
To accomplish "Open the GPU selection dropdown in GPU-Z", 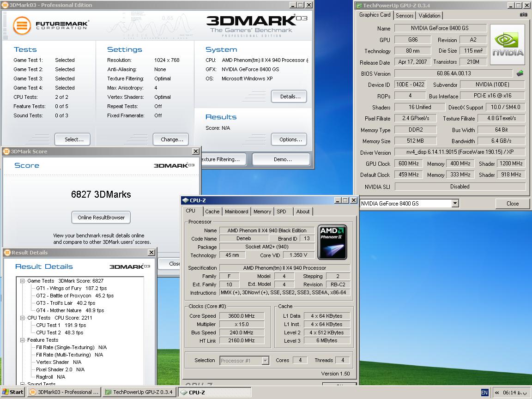I will point(455,203).
